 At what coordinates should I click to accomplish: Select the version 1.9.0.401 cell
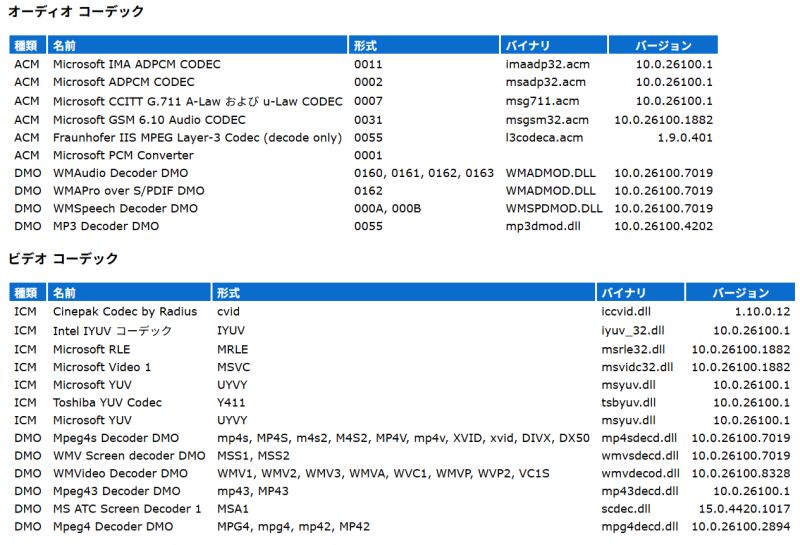point(685,138)
